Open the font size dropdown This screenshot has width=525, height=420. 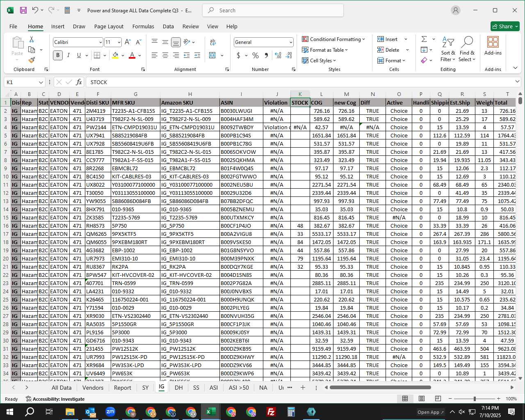pyautogui.click(x=119, y=42)
